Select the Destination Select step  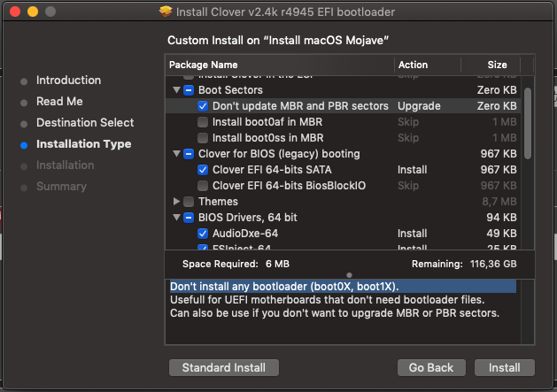pos(85,123)
